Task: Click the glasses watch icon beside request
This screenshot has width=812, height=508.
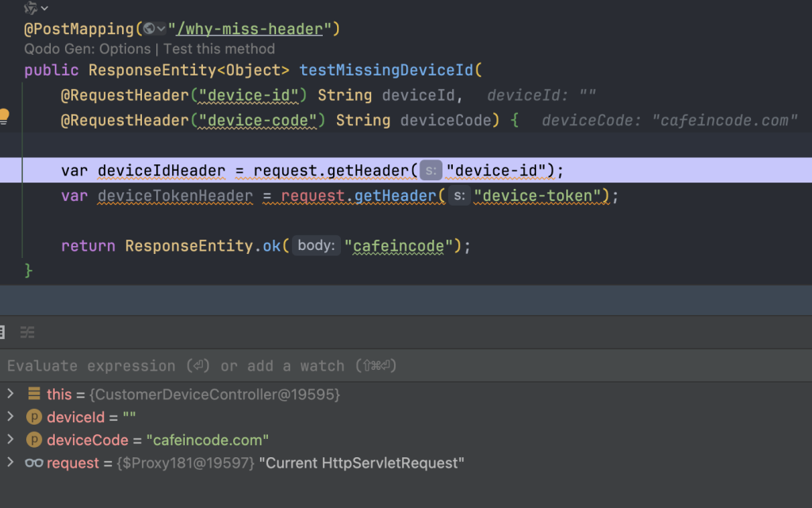Action: [x=34, y=463]
